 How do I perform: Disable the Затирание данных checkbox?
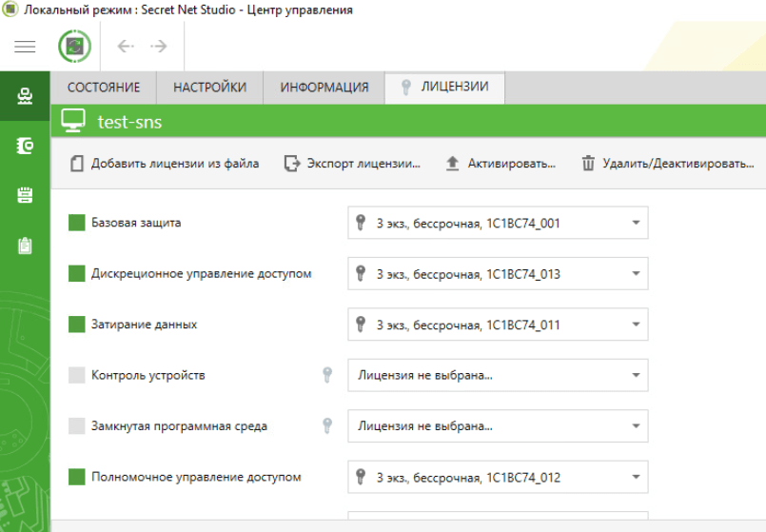[77, 325]
